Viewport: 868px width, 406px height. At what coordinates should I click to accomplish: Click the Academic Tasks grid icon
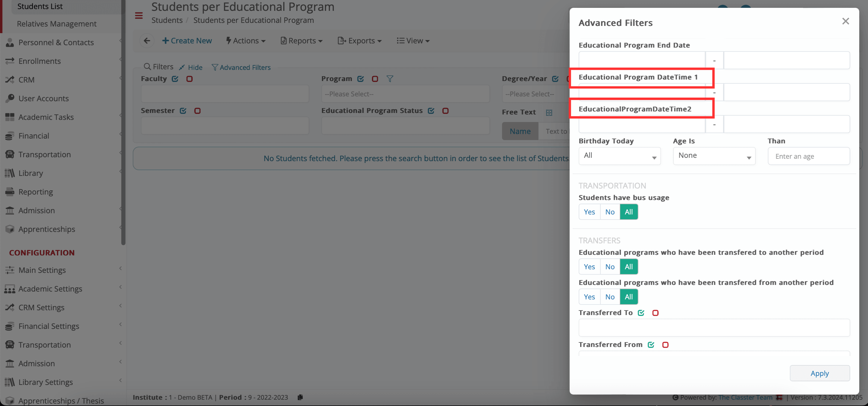[x=10, y=117]
